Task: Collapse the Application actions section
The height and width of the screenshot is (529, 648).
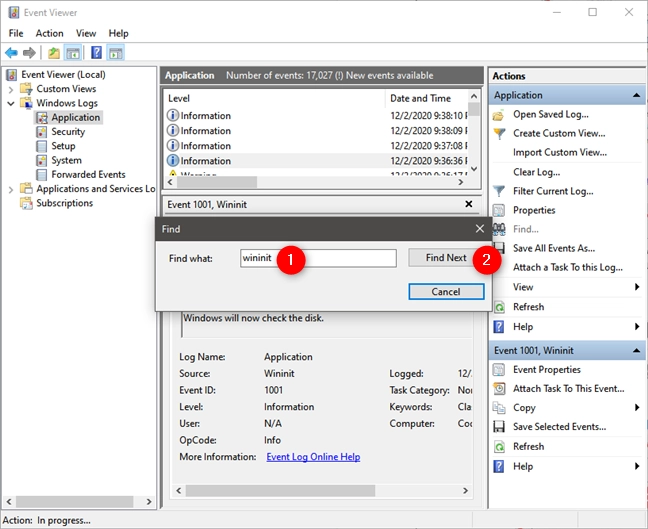Action: pyautogui.click(x=636, y=95)
